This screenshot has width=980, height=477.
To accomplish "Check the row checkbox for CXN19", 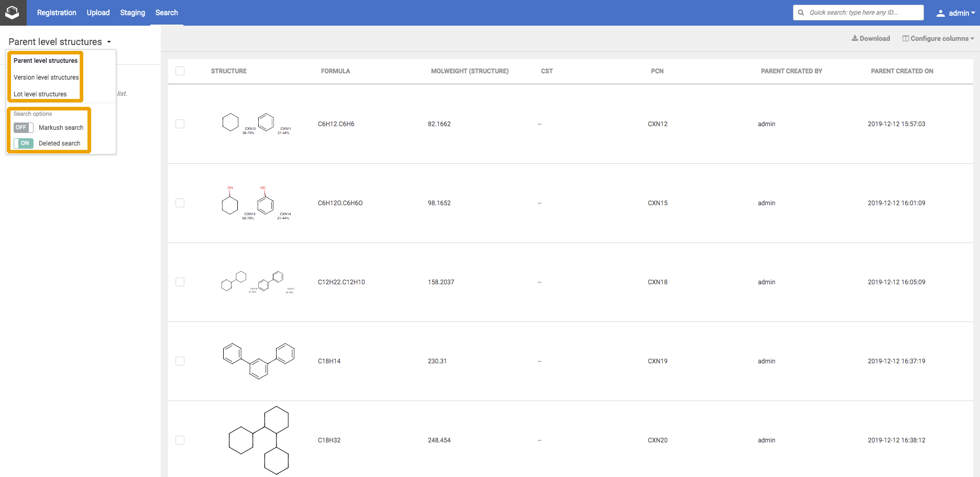I will pyautogui.click(x=180, y=361).
